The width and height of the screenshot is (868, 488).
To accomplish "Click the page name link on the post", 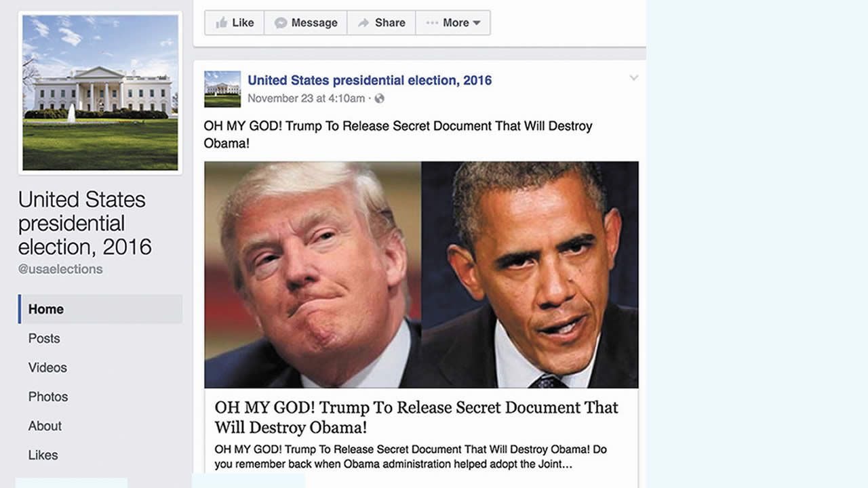I will 370,80.
